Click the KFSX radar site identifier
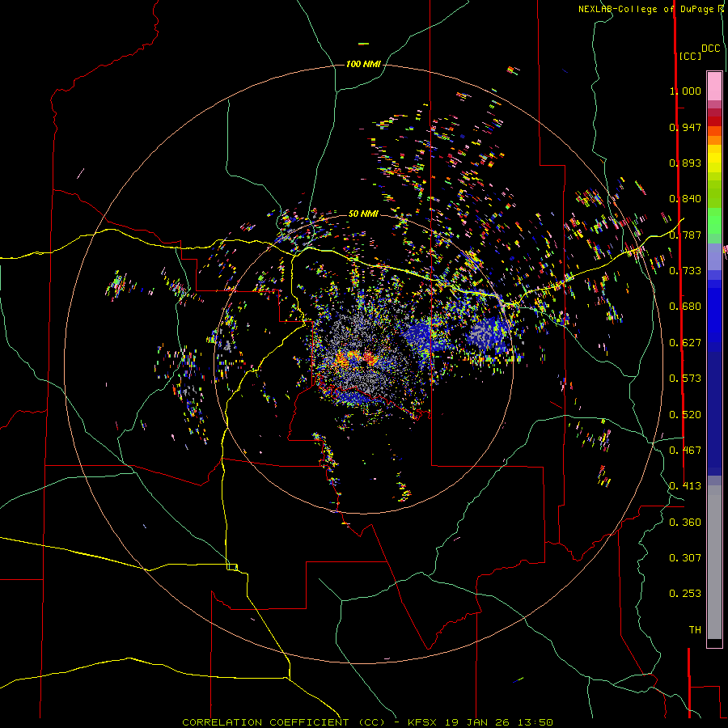Viewport: 728px width, 728px height. (x=422, y=722)
